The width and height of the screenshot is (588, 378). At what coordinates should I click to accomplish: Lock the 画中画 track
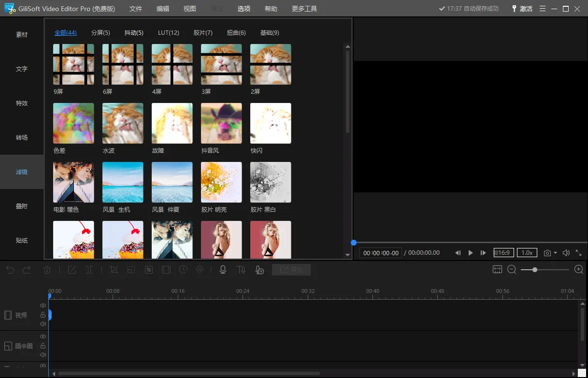(x=43, y=346)
